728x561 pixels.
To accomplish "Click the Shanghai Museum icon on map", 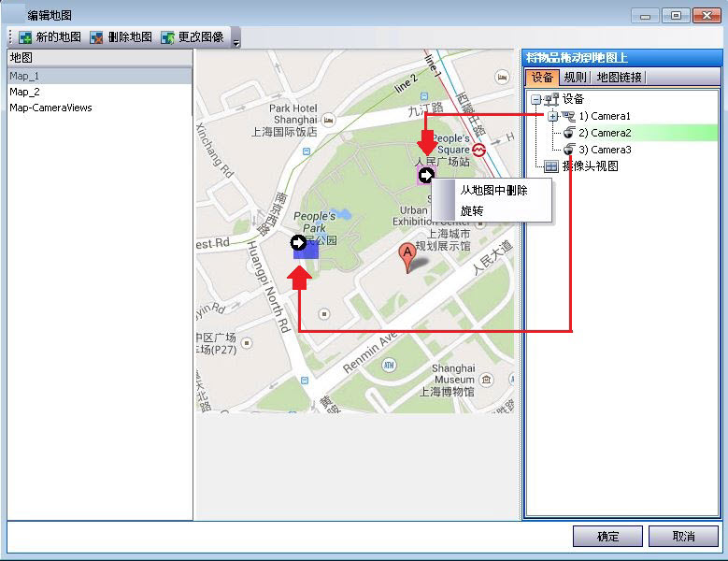I will click(486, 380).
